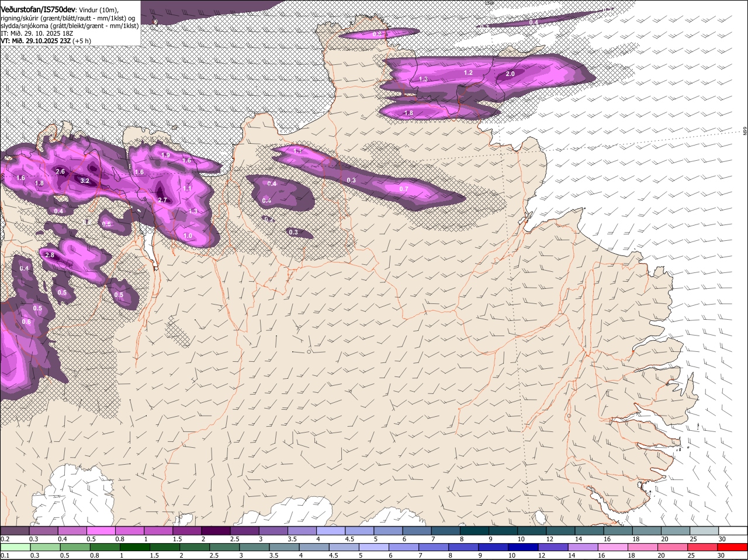The image size is (748, 560).
Task: Click the snow legend swatch between 0.2 and 0.3
Action: 15,530
